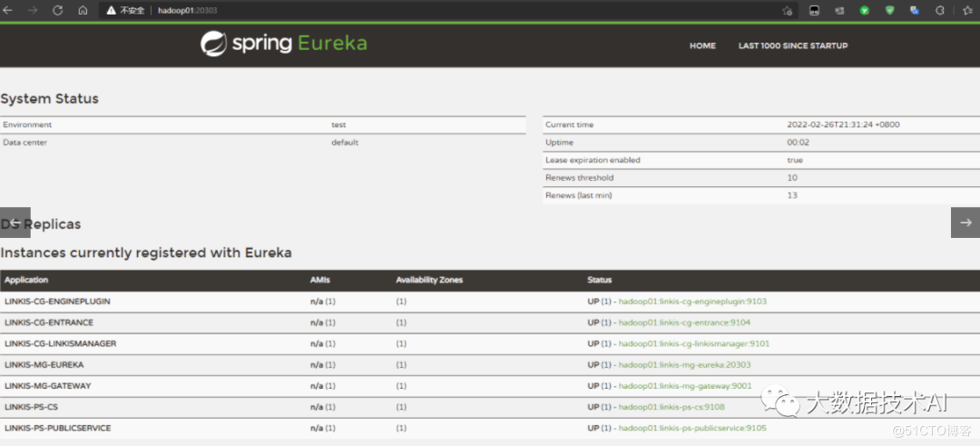Reload the Eureka page
This screenshot has height=446, width=980.
(57, 10)
